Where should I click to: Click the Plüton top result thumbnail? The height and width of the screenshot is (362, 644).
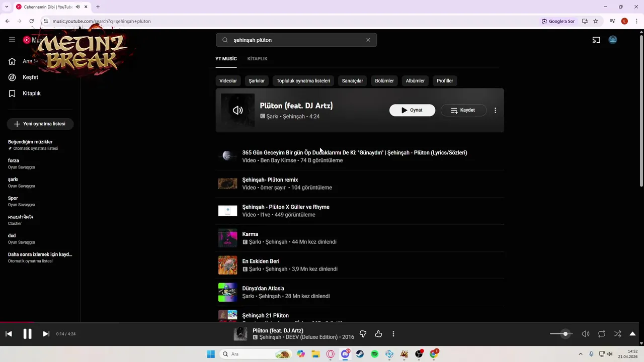pos(237,110)
